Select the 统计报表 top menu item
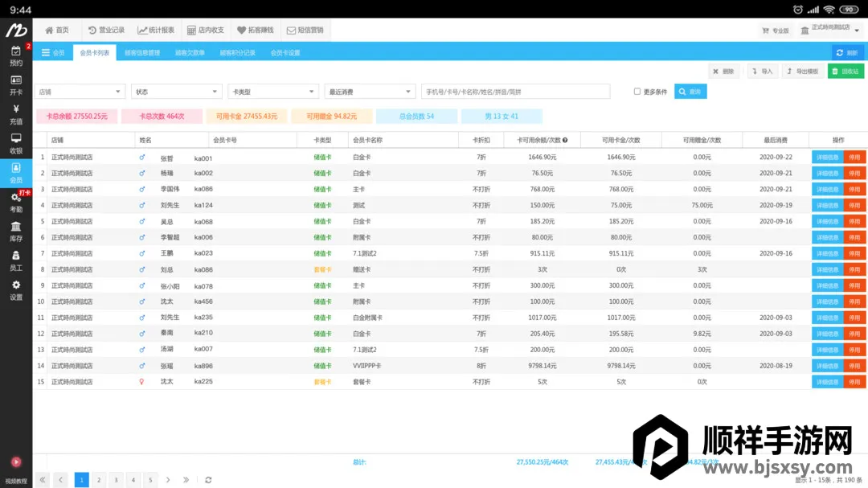Viewport: 868px width, 488px height. pyautogui.click(x=156, y=30)
